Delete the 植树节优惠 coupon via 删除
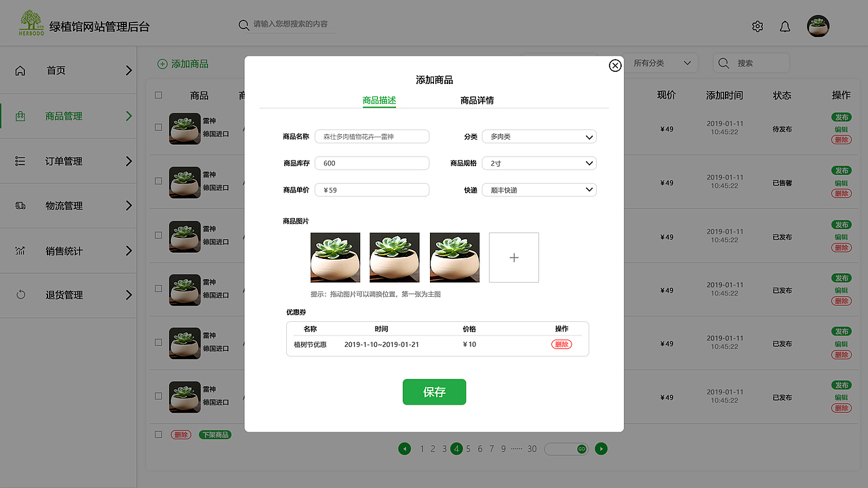The width and height of the screenshot is (868, 488). (x=561, y=344)
